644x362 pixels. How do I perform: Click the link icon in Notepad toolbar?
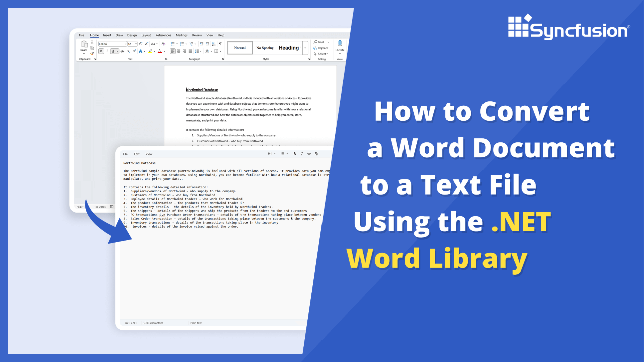[x=309, y=154]
